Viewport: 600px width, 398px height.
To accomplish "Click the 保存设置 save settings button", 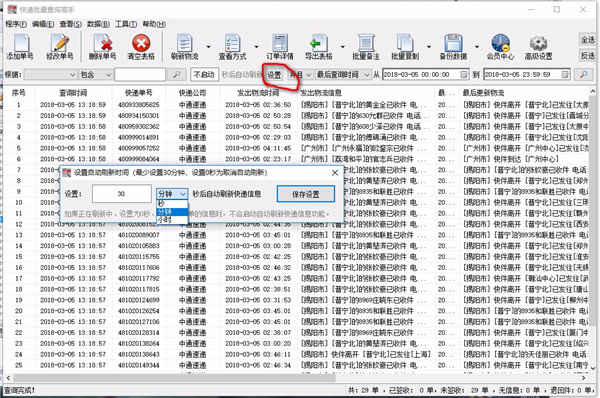I will click(306, 194).
